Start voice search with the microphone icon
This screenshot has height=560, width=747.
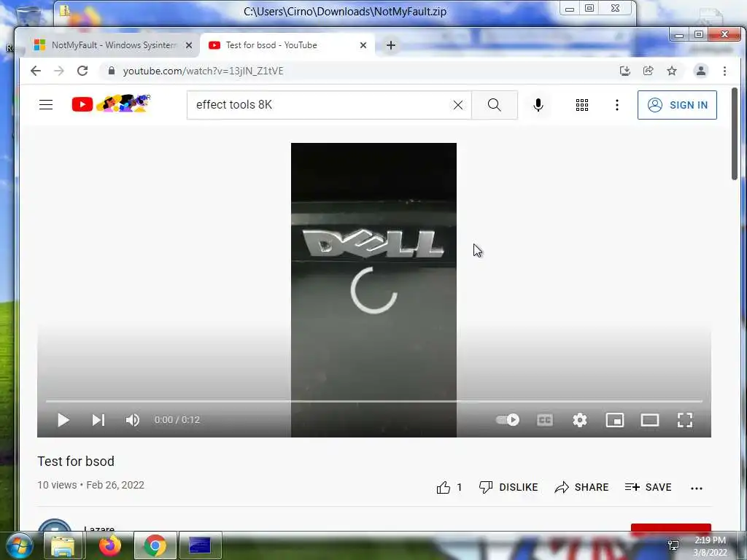click(538, 105)
